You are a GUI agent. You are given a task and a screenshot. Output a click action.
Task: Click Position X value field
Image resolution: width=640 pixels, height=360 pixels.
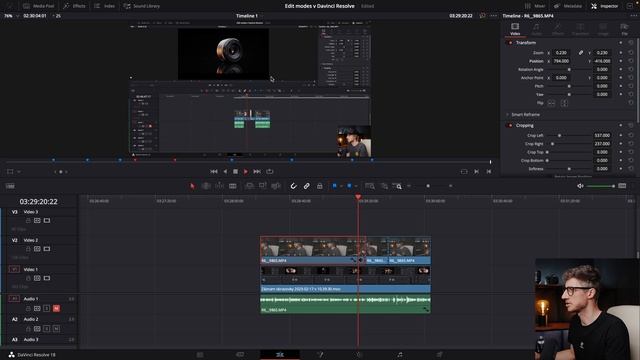click(x=561, y=61)
